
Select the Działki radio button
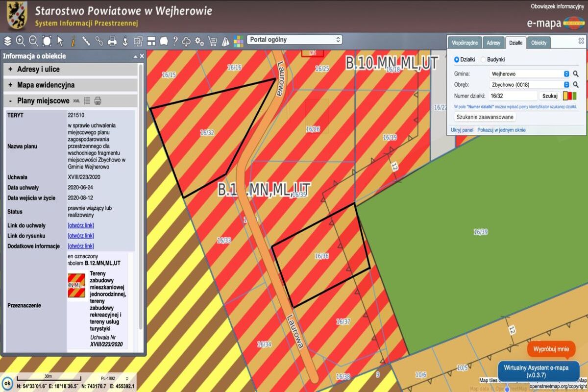[457, 60]
